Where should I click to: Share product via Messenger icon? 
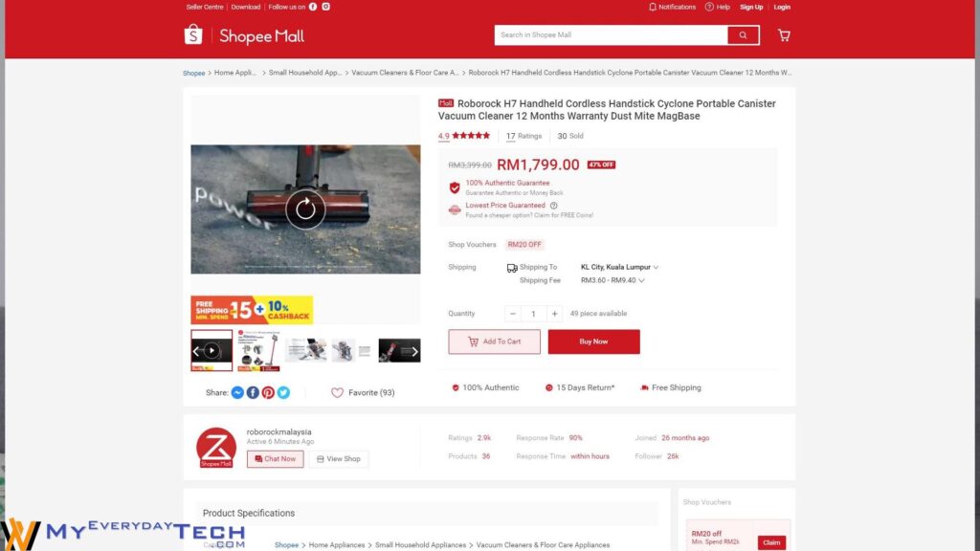coord(237,392)
